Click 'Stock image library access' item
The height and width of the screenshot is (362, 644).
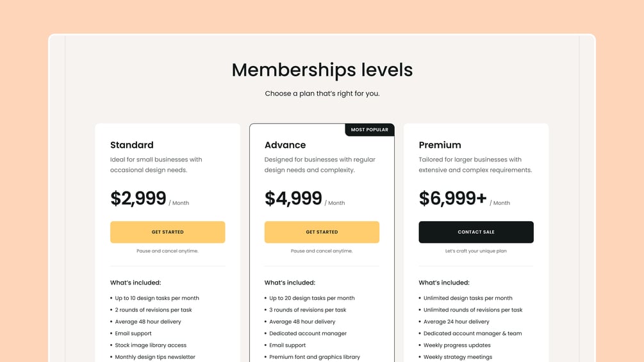tap(151, 345)
